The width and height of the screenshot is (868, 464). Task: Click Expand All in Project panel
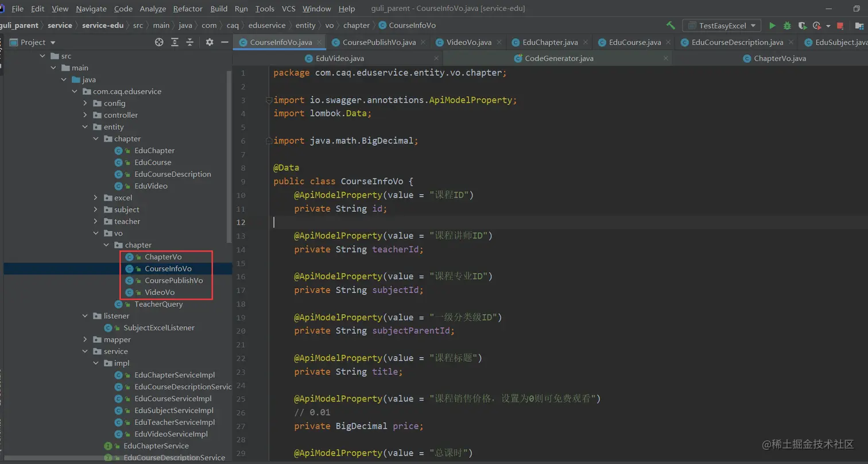click(x=175, y=42)
